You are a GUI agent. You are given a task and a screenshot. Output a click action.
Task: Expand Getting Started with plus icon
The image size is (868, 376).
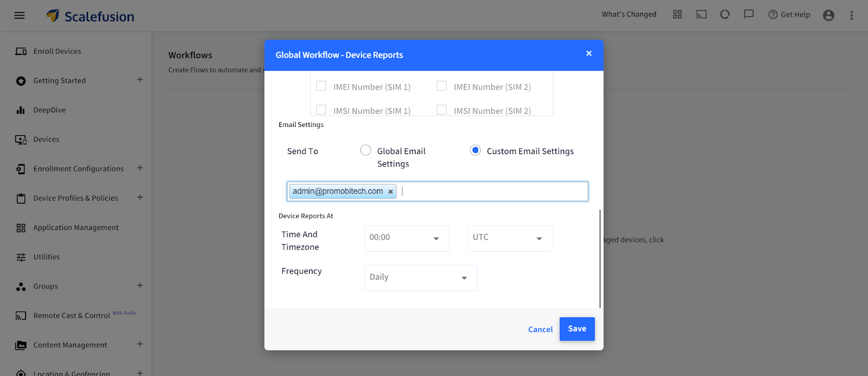pyautogui.click(x=140, y=80)
